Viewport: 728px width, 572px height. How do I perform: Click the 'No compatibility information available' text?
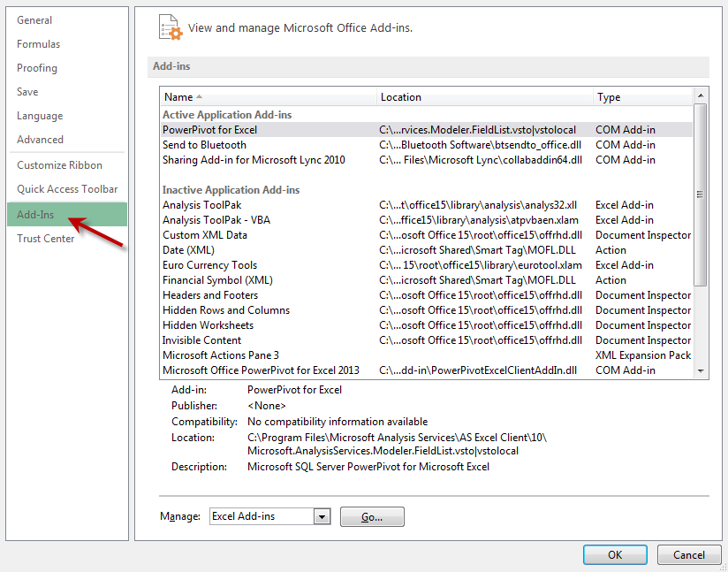[x=337, y=422]
